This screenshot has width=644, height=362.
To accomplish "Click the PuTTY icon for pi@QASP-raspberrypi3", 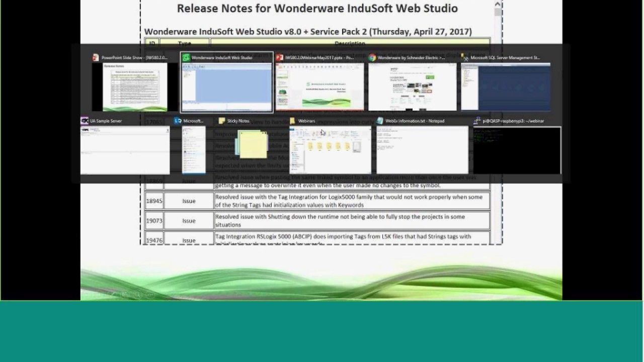I will pos(477,121).
